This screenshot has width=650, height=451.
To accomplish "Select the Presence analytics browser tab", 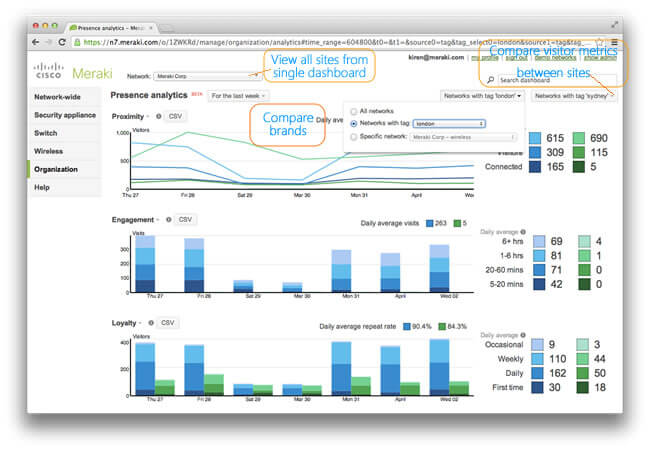I will click(110, 28).
